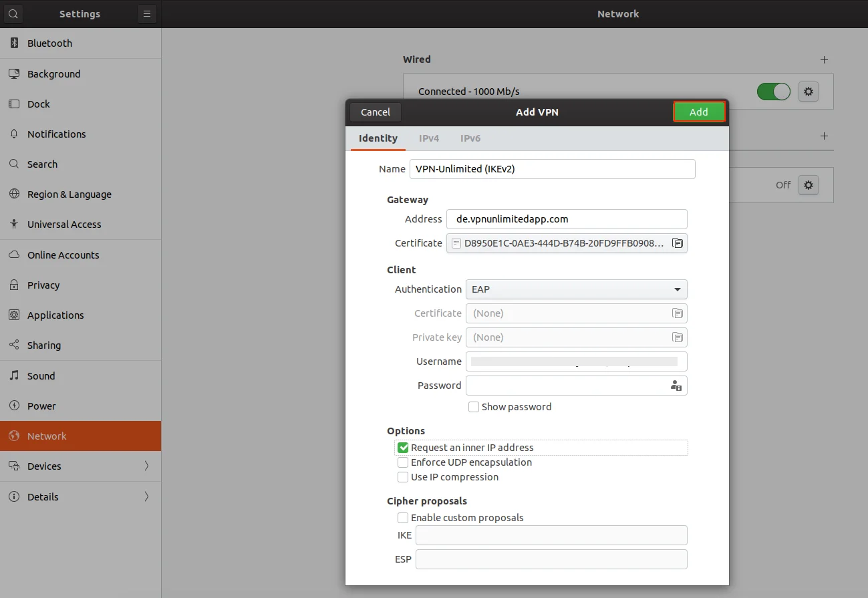
Task: Click the Cancel button in dialog
Action: (x=376, y=112)
